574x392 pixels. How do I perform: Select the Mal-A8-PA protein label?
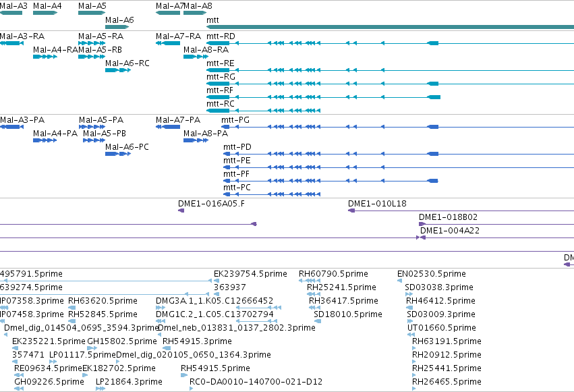[206, 134]
